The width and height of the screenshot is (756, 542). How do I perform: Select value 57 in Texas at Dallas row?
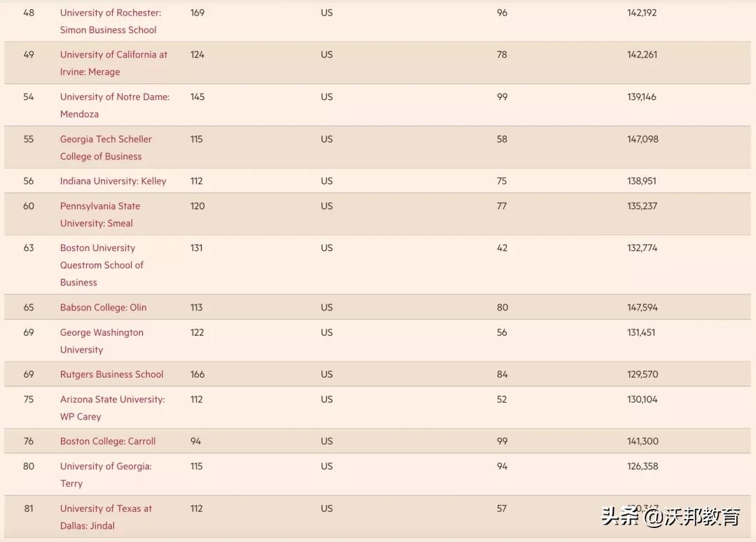click(x=502, y=508)
